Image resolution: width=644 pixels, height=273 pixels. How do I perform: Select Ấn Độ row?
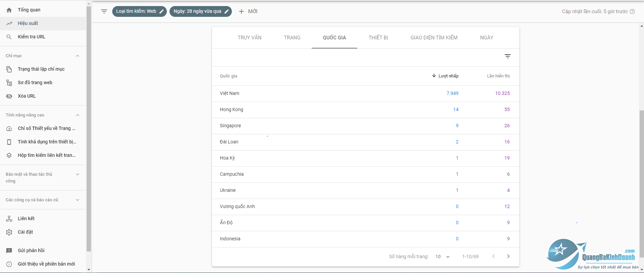coord(365,223)
